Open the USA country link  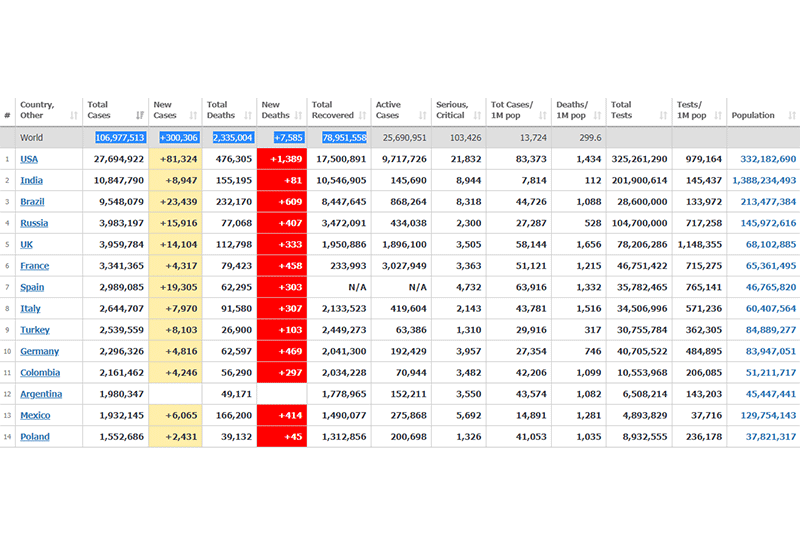pyautogui.click(x=29, y=159)
